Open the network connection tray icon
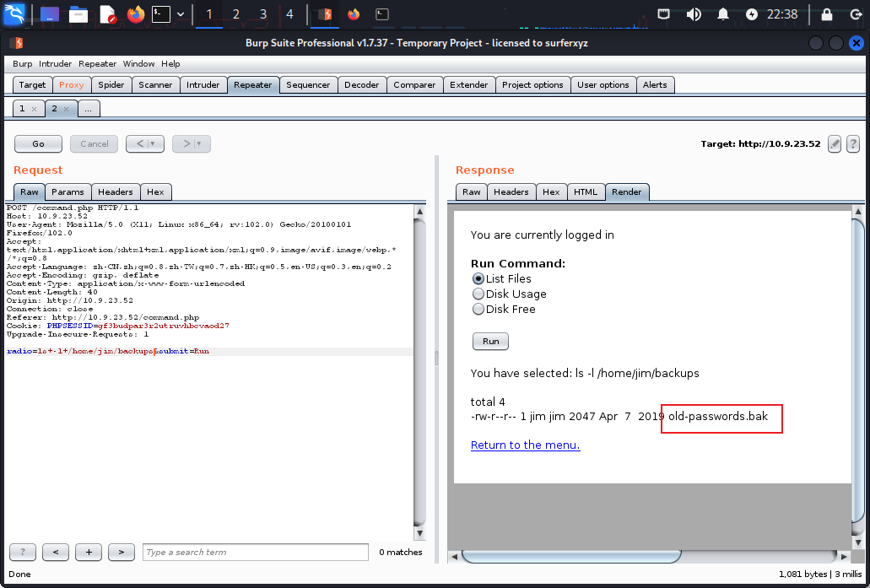The width and height of the screenshot is (870, 588). tap(663, 14)
